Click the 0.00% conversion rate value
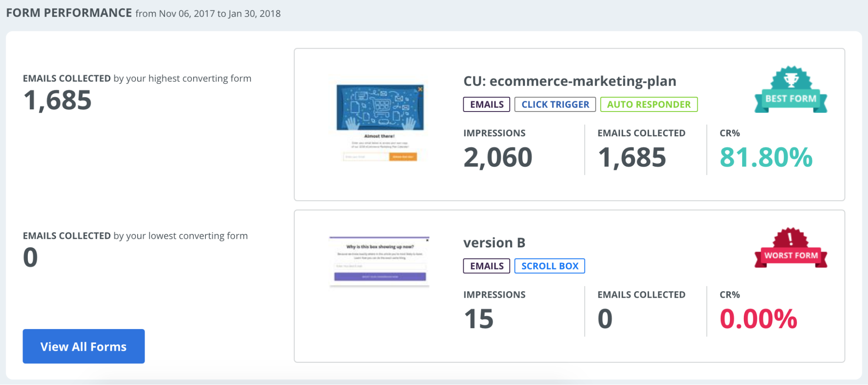The image size is (868, 385). pos(758,319)
